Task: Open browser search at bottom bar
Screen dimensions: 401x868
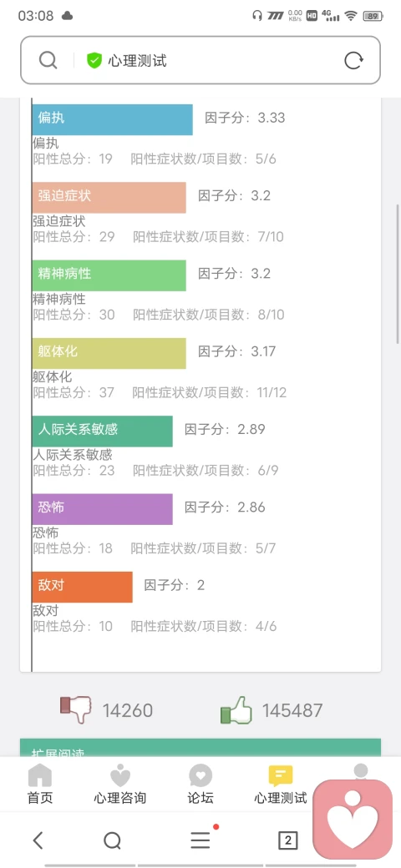Action: tap(113, 840)
